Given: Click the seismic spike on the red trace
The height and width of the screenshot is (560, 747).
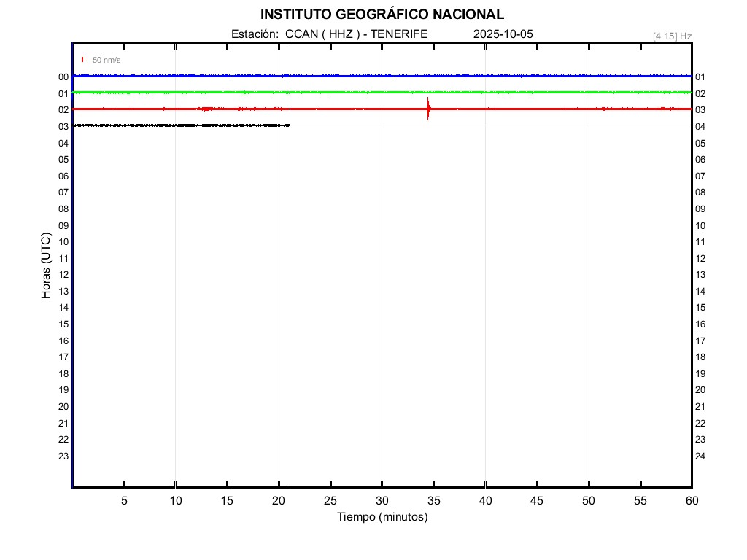Looking at the screenshot, I should click(428, 109).
